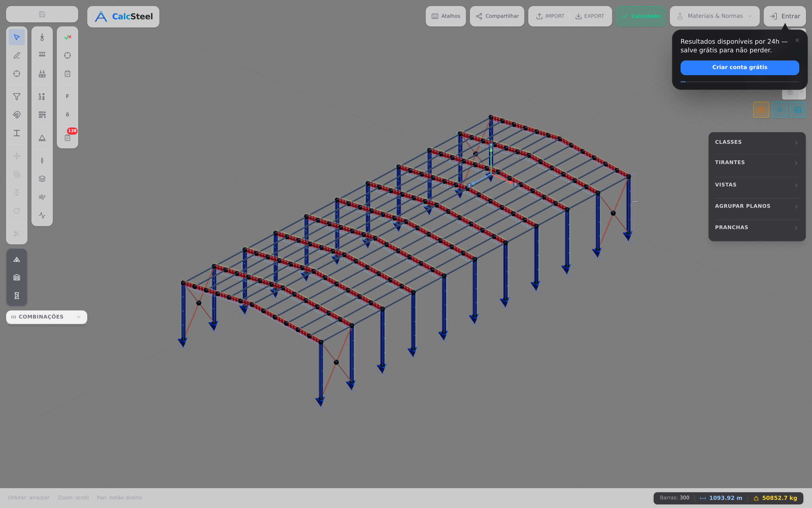812x508 pixels.
Task: Expand the CLASSES panel section
Action: click(x=757, y=142)
